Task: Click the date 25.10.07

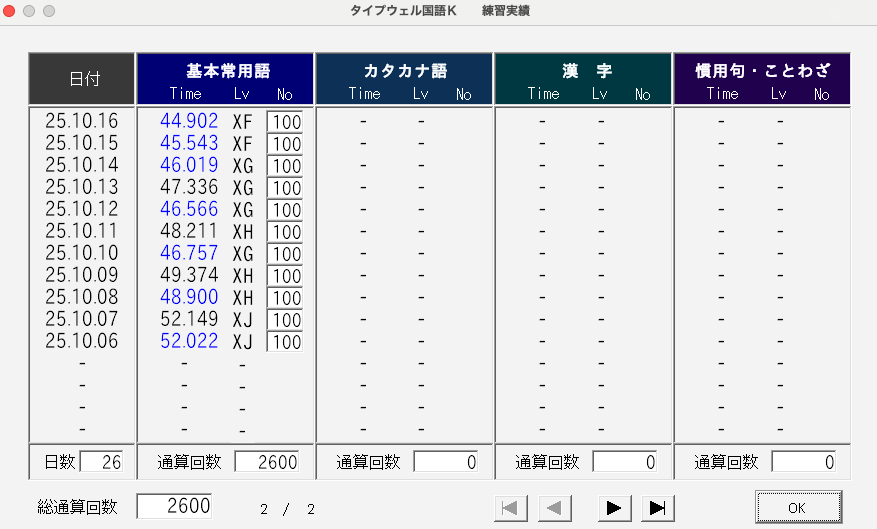Action: [x=82, y=319]
